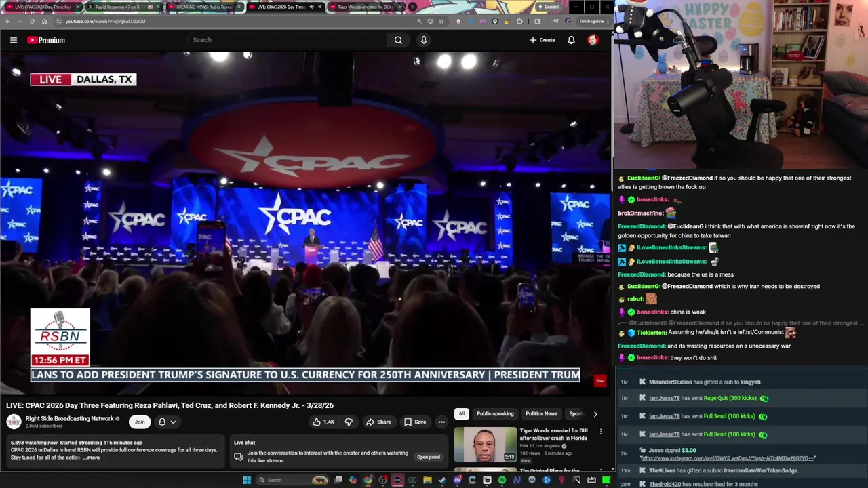
Task: Open File Explorer from the taskbar
Action: point(427,480)
